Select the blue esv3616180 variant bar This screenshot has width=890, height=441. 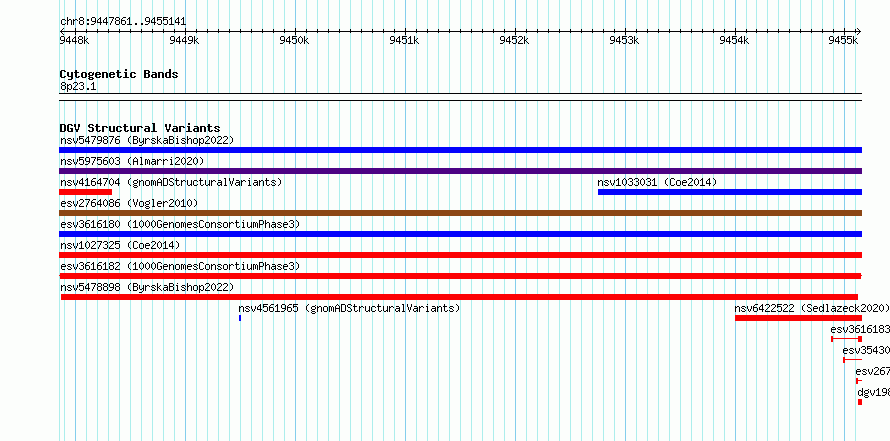(460, 234)
